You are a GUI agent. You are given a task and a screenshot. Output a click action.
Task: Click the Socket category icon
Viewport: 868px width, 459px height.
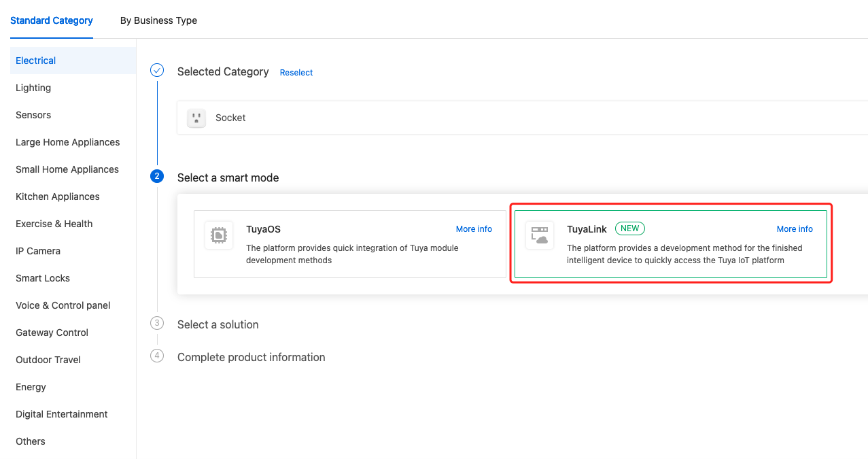[x=196, y=118]
